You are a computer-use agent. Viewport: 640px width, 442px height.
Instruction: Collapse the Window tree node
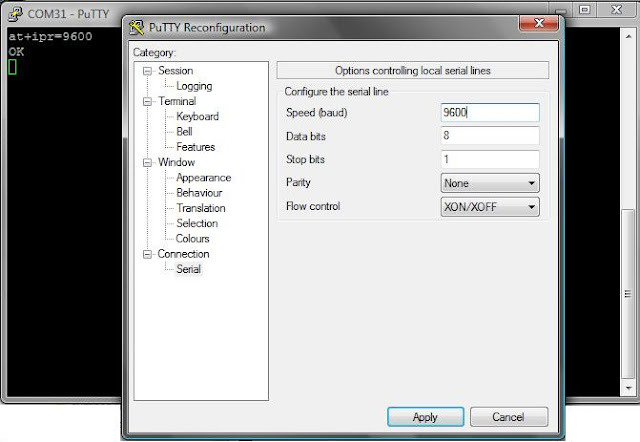click(x=147, y=162)
